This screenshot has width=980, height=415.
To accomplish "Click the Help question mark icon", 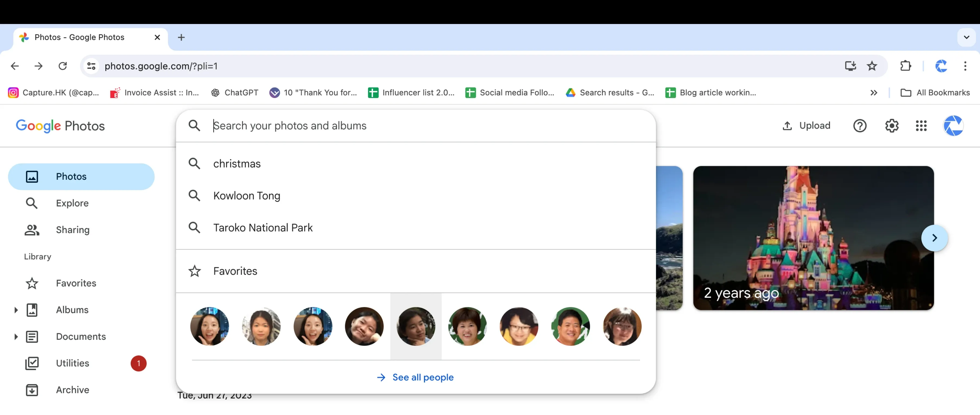I will pos(860,126).
